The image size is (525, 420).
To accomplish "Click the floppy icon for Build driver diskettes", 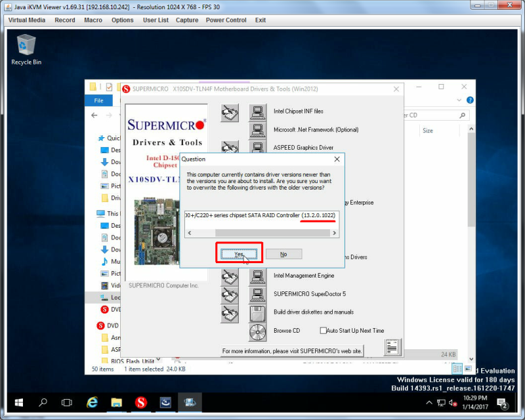I will point(257,314).
